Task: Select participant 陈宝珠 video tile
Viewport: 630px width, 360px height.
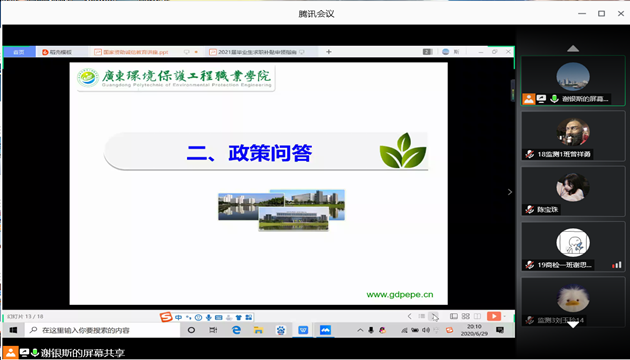Action: click(x=573, y=192)
